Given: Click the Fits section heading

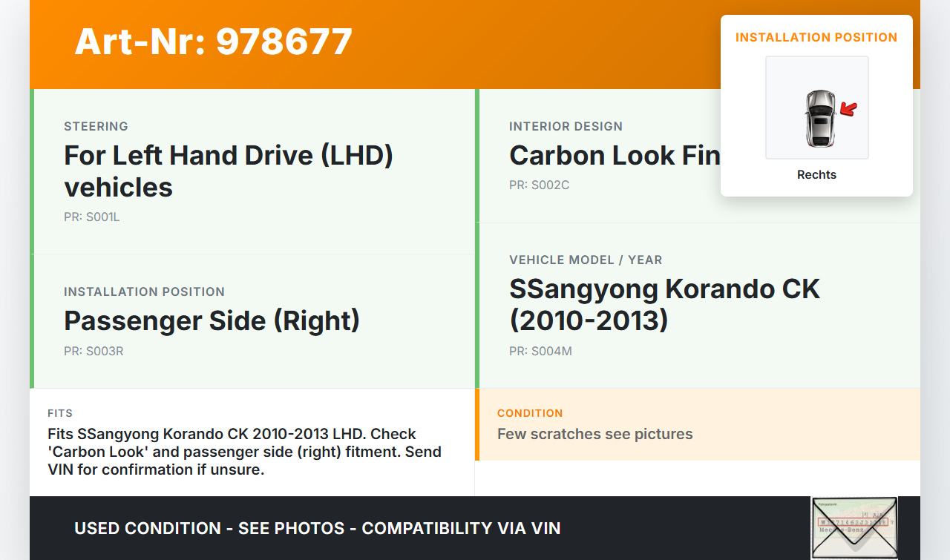Looking at the screenshot, I should tap(60, 413).
